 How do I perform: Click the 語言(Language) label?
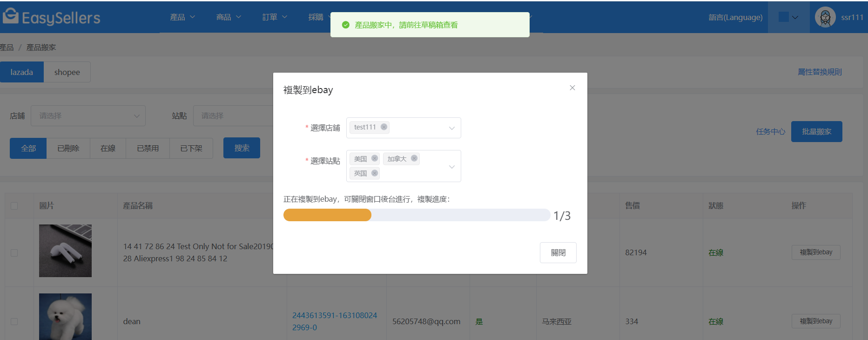(735, 17)
